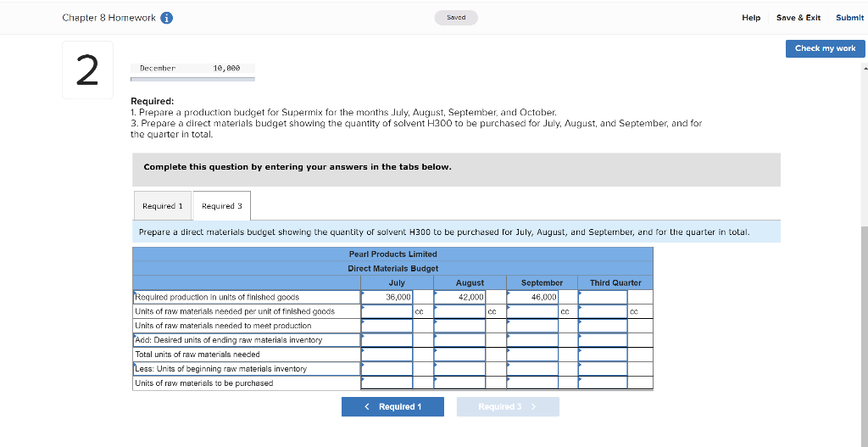868x447 pixels.
Task: Click July beginning raw materials inventory field
Action: [387, 369]
